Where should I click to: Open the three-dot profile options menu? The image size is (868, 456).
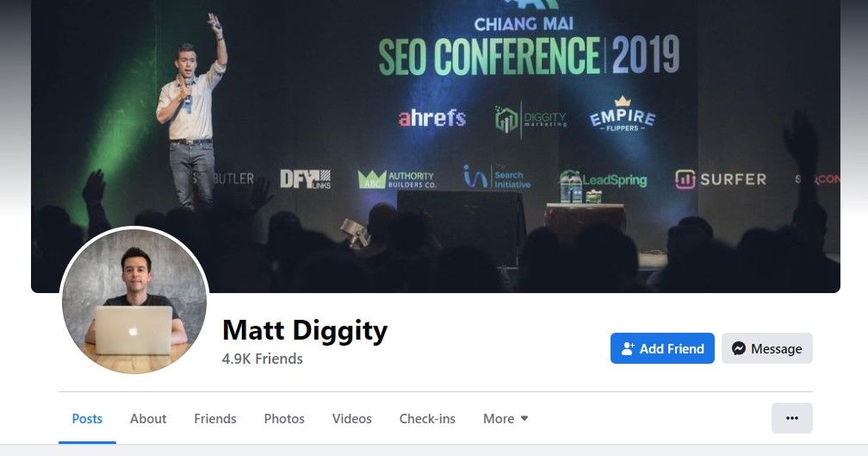[x=791, y=418]
